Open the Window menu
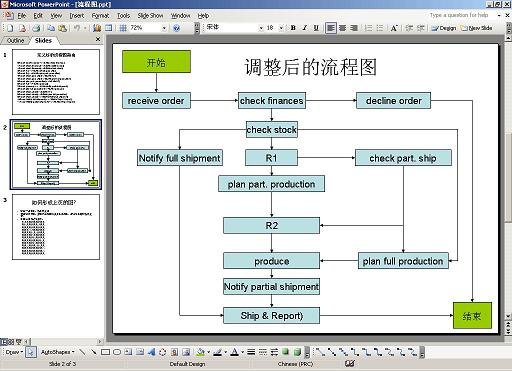512x371 pixels. click(180, 16)
